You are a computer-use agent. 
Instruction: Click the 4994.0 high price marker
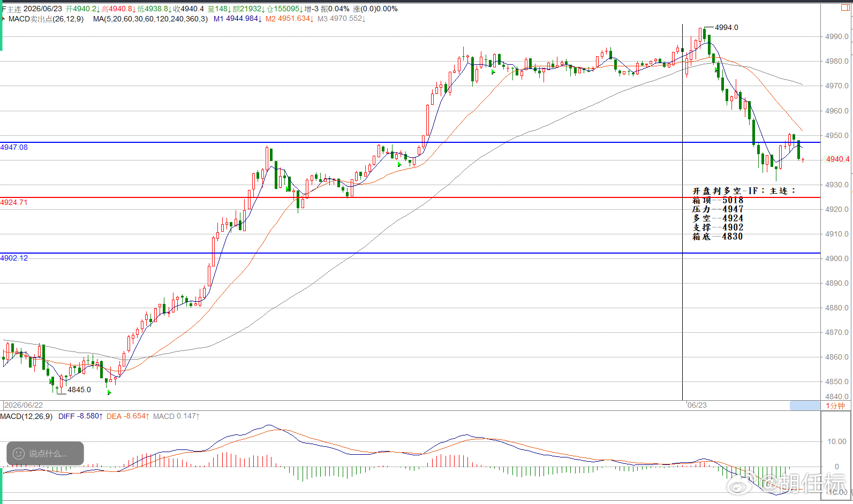point(726,27)
